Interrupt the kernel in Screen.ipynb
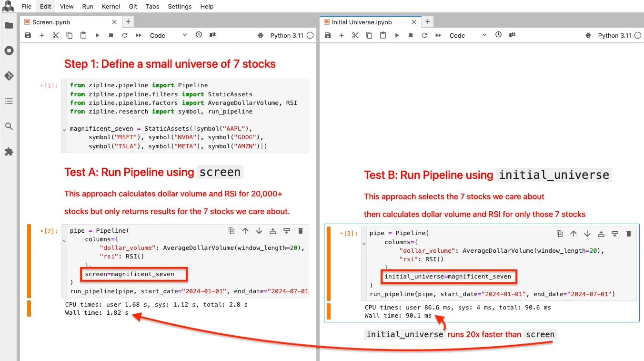The height and width of the screenshot is (361, 644). pos(111,35)
